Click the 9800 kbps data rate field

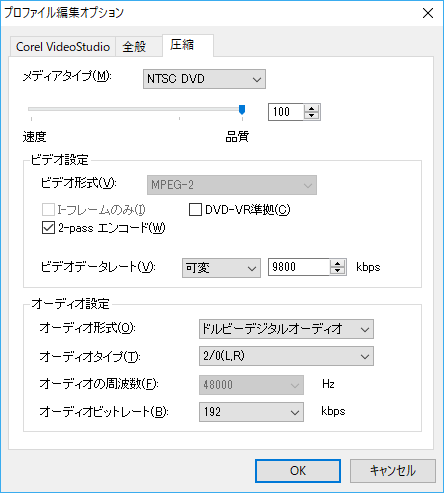coord(299,267)
